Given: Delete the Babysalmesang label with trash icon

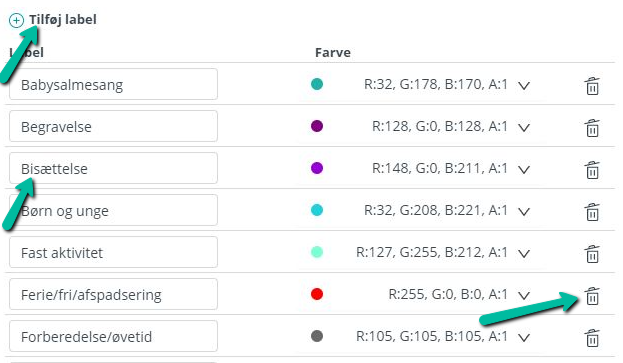Looking at the screenshot, I should pyautogui.click(x=592, y=86).
